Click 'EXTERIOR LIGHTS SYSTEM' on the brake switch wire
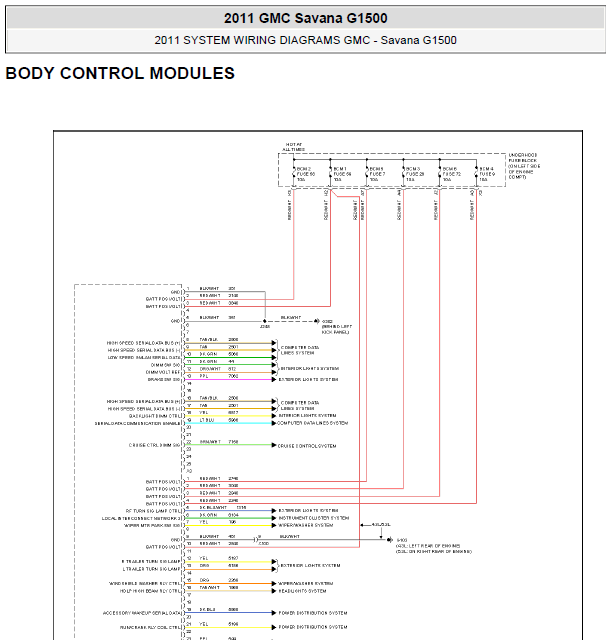The image size is (606, 640). (x=309, y=380)
